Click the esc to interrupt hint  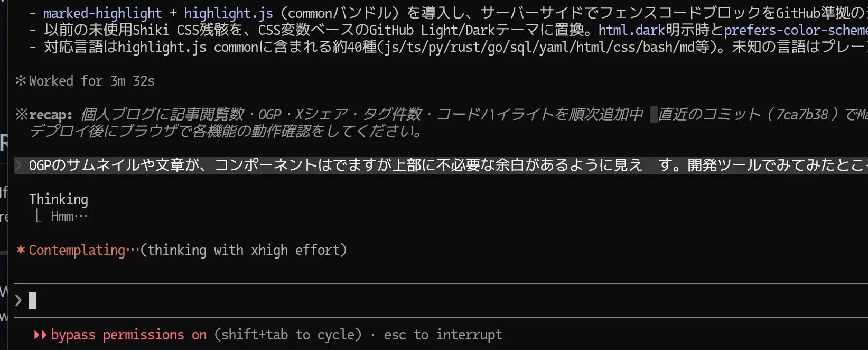pyautogui.click(x=443, y=335)
